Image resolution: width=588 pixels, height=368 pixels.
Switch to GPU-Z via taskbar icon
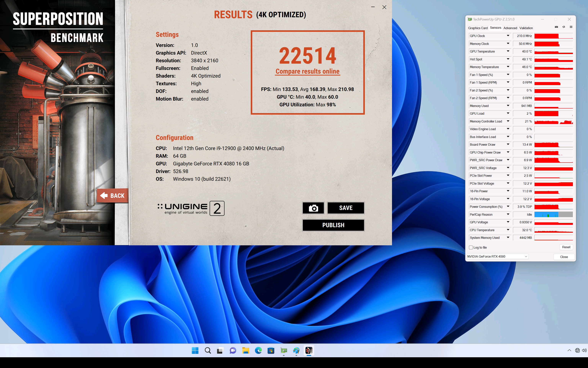click(283, 351)
